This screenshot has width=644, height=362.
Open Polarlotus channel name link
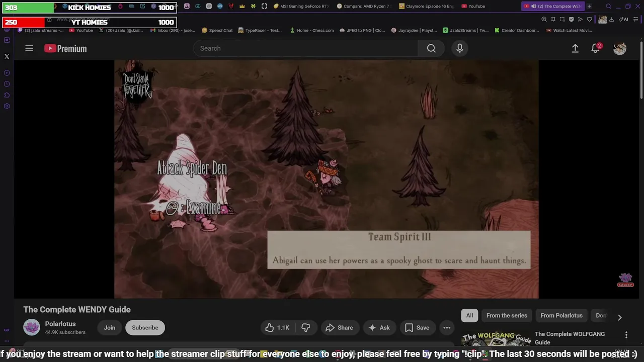tap(60, 324)
